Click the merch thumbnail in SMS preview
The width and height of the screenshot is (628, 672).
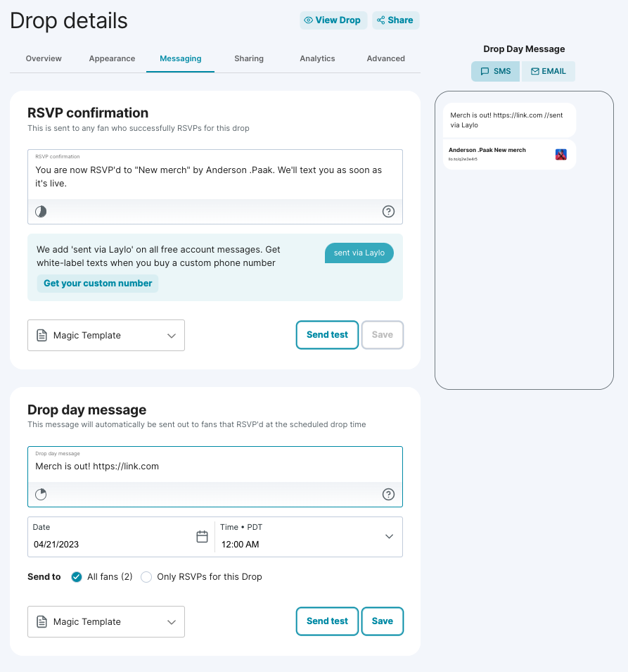(x=560, y=154)
